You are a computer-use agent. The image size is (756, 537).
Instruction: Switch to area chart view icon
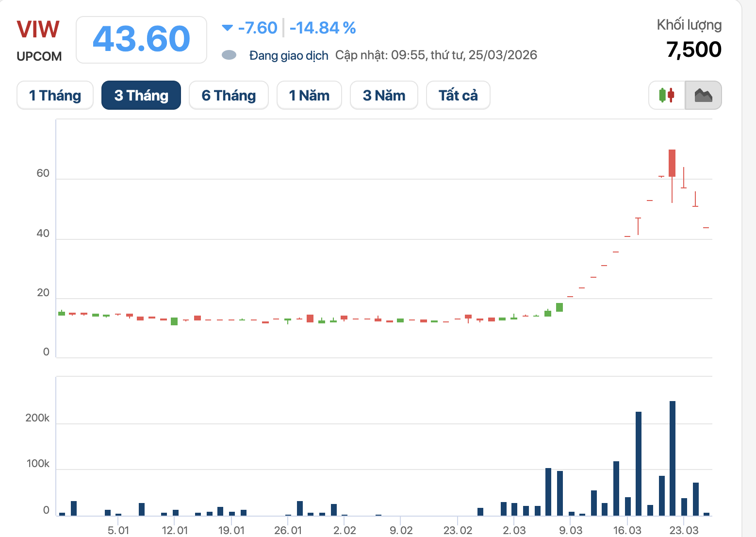(703, 95)
